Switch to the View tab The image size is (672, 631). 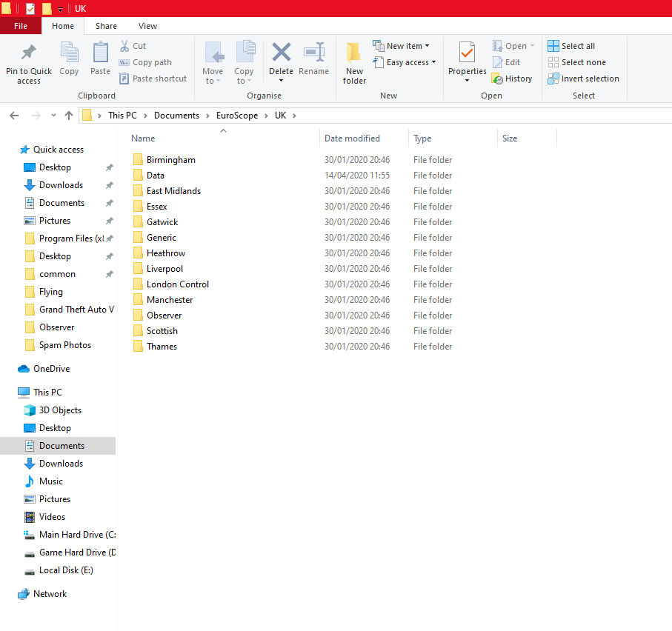147,25
